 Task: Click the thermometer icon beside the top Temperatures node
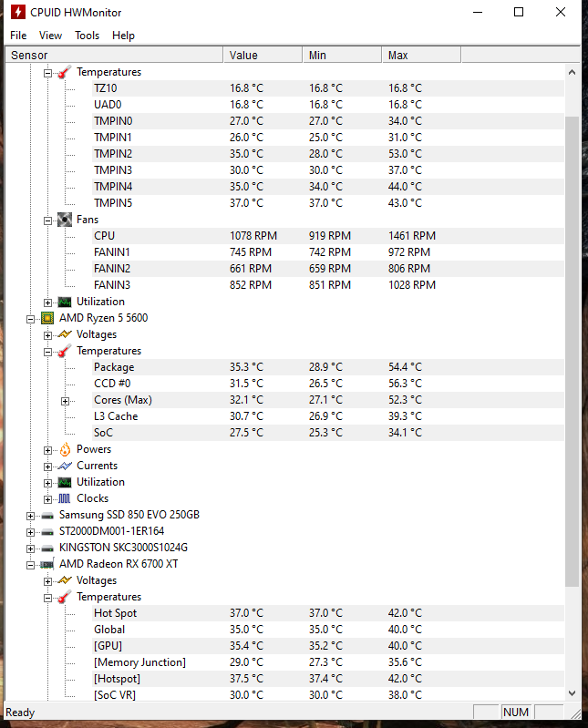(x=65, y=72)
